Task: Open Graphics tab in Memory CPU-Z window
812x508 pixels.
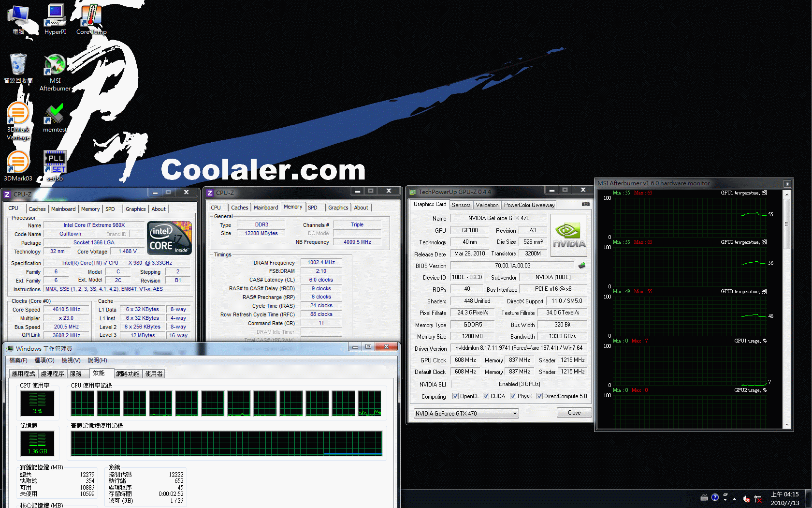Action: [338, 208]
